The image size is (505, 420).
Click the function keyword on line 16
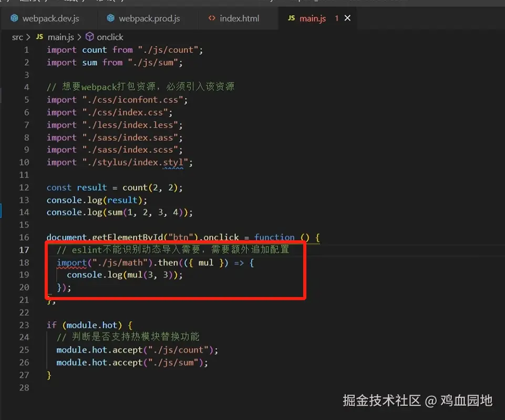coord(274,238)
